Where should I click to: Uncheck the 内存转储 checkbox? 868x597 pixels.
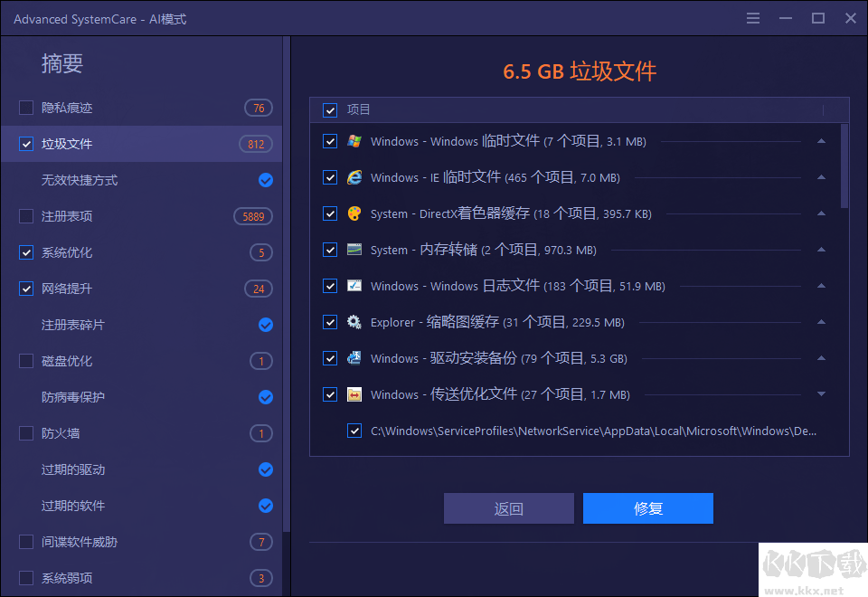[330, 250]
